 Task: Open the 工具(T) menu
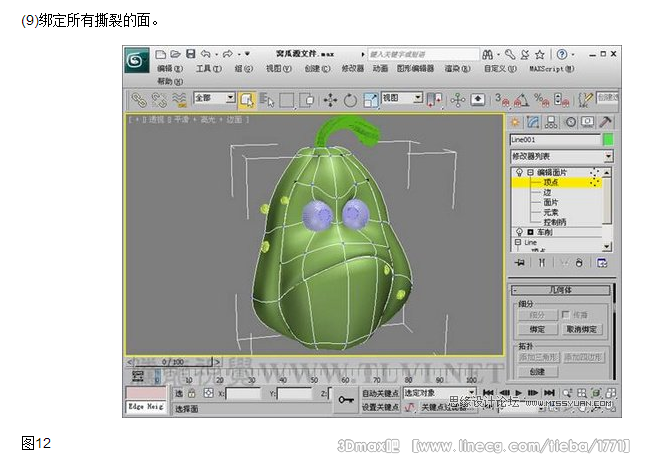(x=208, y=68)
